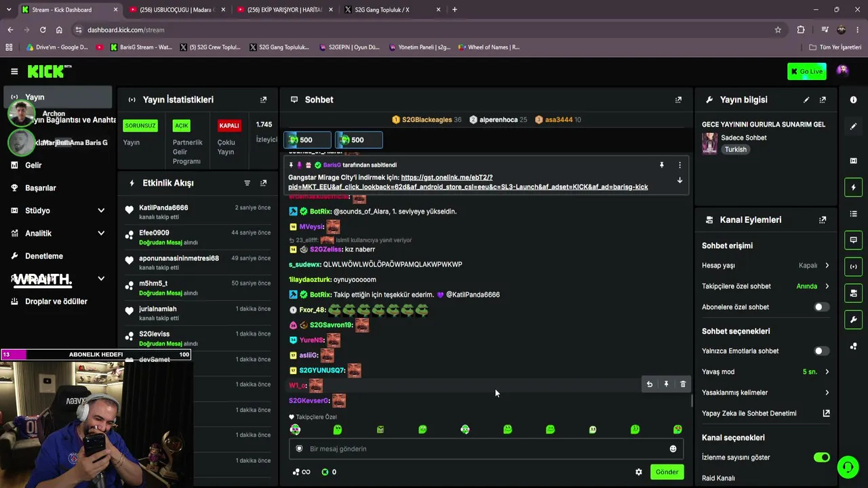Click the AÇIK partner status badge
The image size is (868, 488).
point(181,125)
